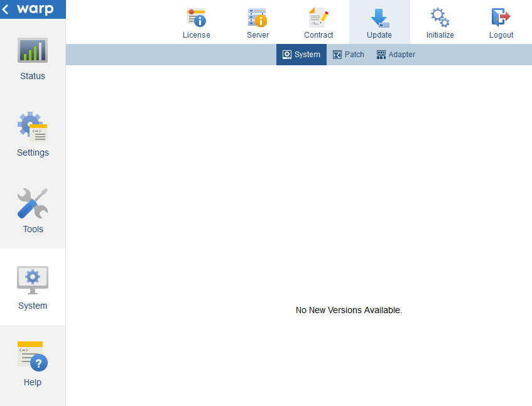Switch to the Adapter sub-tab

tap(396, 55)
